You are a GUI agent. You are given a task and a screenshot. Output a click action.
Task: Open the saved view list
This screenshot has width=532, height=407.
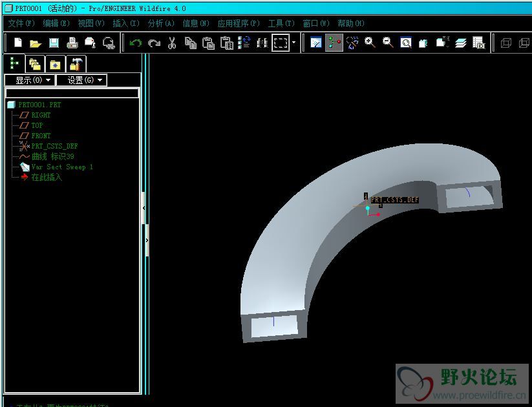click(442, 43)
